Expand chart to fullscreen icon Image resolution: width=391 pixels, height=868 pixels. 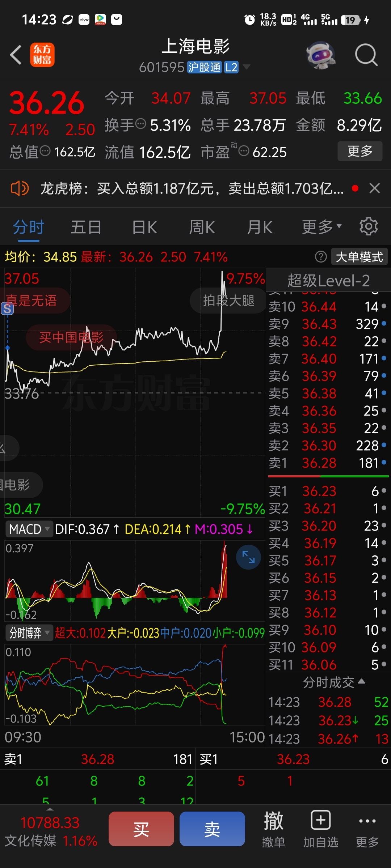pos(248,557)
